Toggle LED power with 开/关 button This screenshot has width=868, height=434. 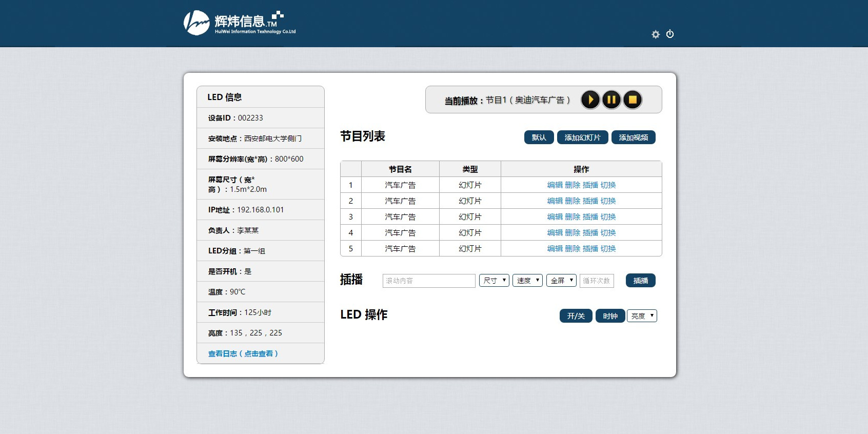[576, 316]
